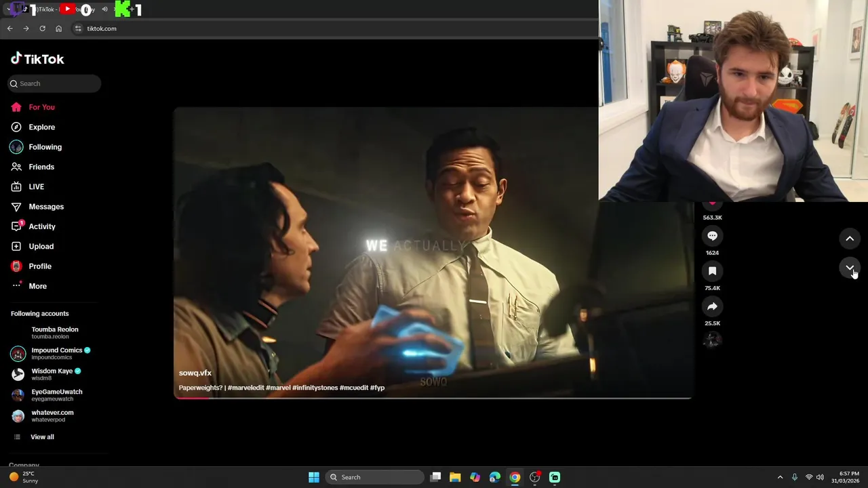Open site information icon beside URL

[78, 28]
